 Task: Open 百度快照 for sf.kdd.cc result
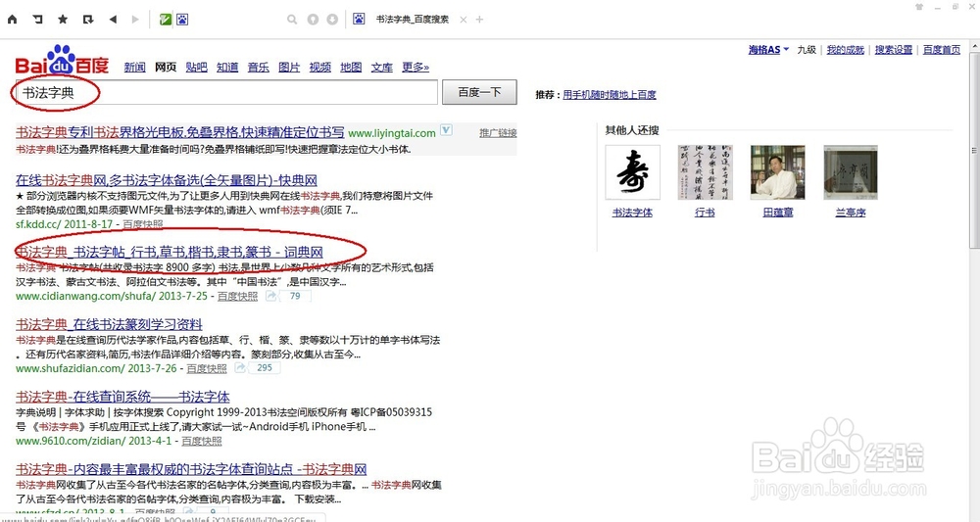click(x=142, y=224)
